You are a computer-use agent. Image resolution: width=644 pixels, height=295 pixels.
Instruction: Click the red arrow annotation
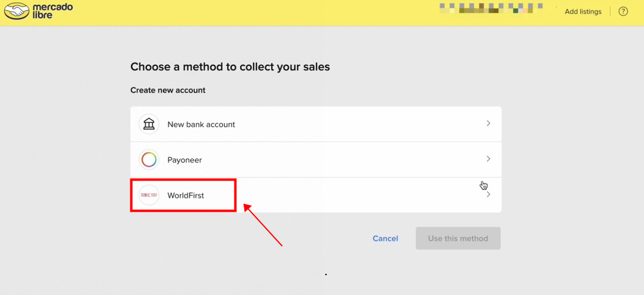263,225
